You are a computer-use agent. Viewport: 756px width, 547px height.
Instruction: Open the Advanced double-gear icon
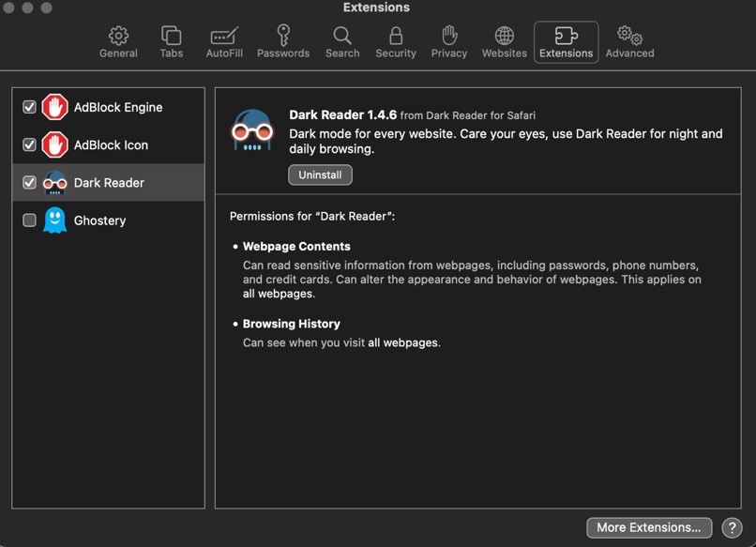[629, 36]
